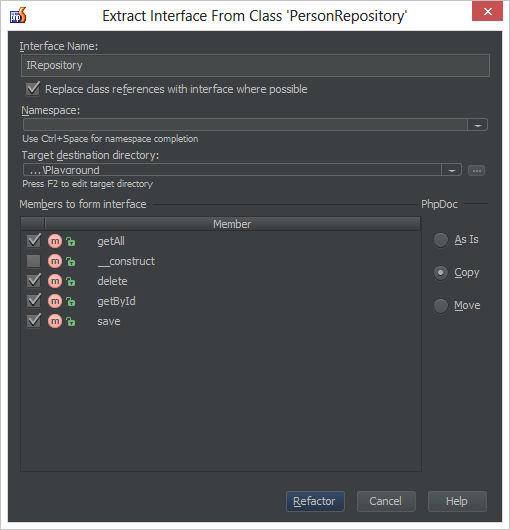Click into the Interface Name field
This screenshot has width=510, height=530.
255,65
